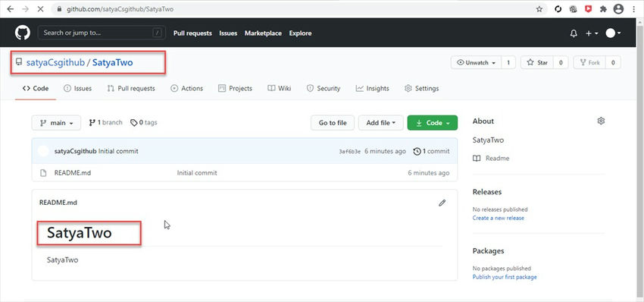
Task: Switch to the Actions tab
Action: point(186,89)
